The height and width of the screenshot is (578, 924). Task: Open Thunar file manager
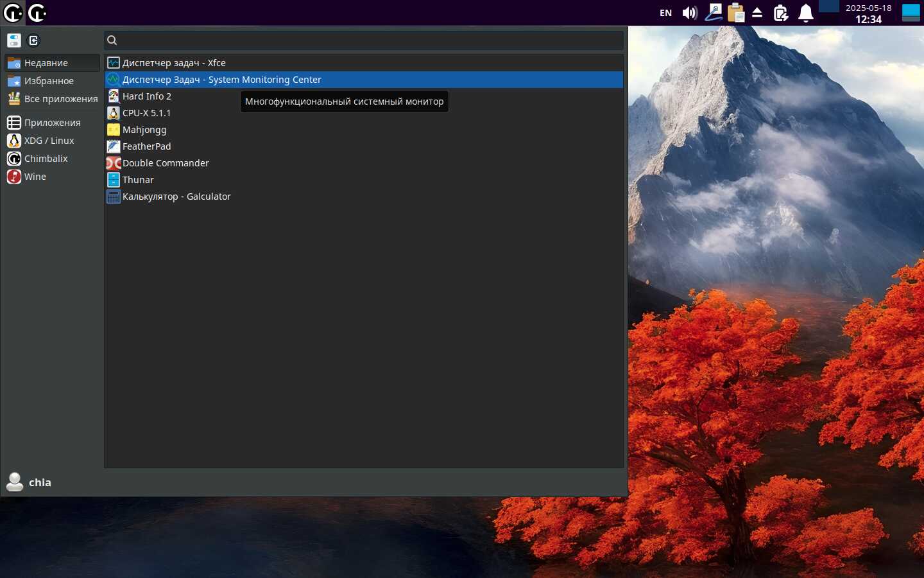point(138,180)
